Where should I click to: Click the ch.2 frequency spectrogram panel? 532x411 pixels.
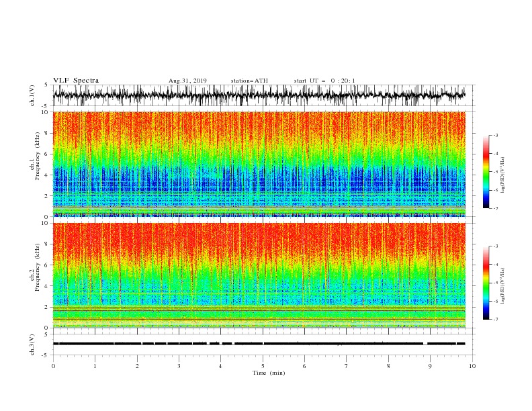[x=259, y=275]
